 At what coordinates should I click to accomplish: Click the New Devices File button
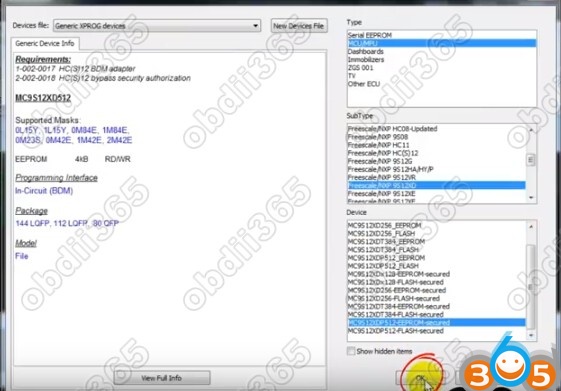pyautogui.click(x=299, y=26)
